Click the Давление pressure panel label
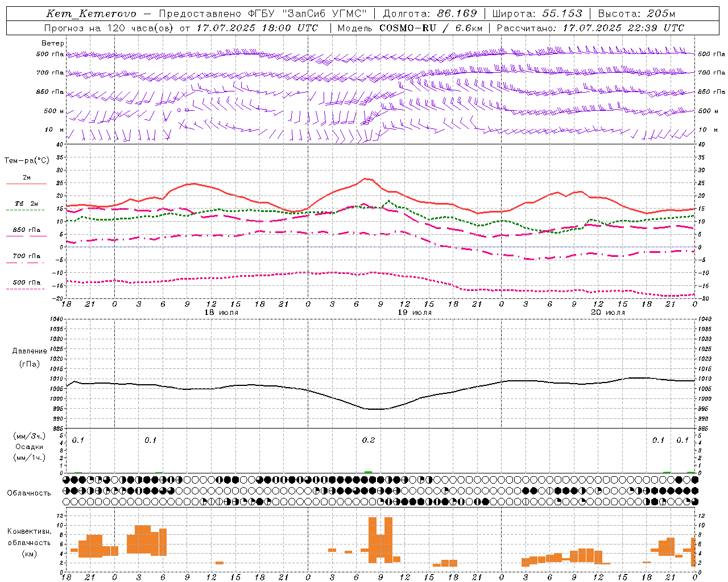 tap(30, 351)
